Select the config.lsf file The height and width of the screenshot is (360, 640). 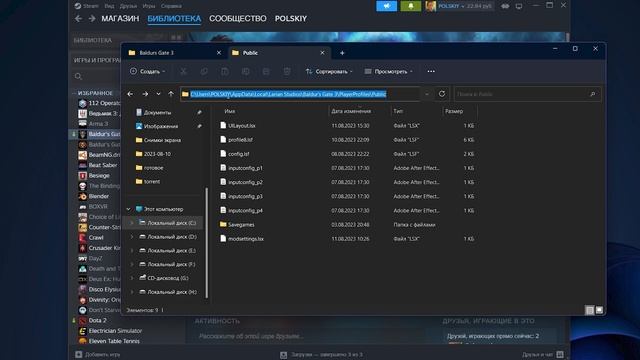click(238, 154)
